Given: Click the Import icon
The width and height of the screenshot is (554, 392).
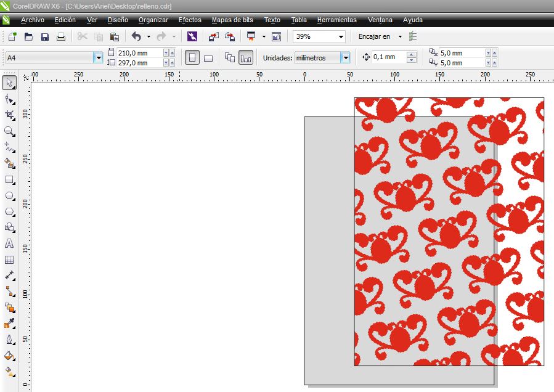Looking at the screenshot, I should [213, 36].
